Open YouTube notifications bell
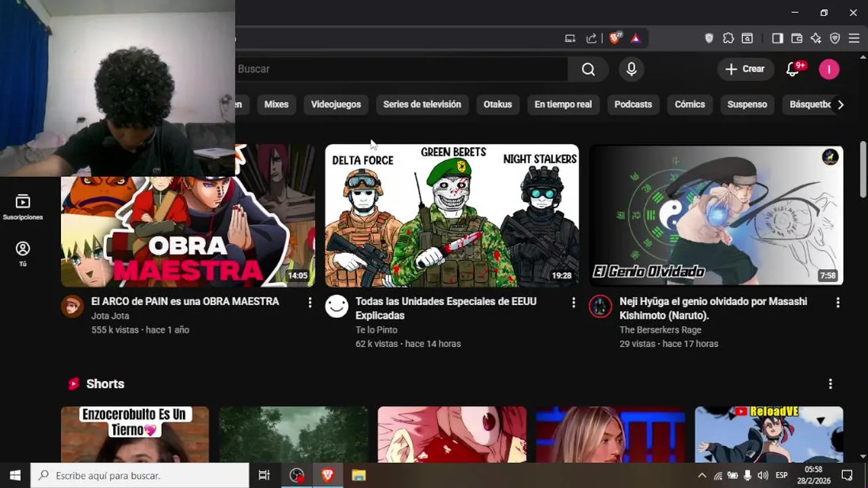 (x=793, y=69)
